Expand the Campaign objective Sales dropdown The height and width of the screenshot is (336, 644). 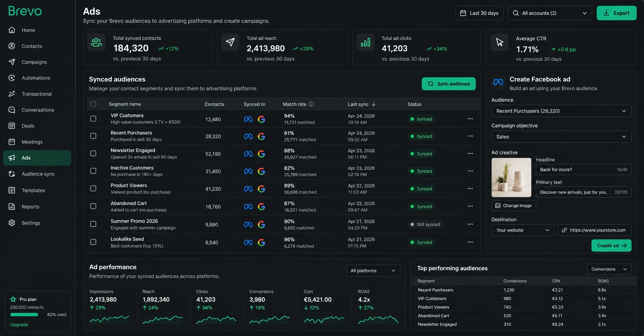561,137
